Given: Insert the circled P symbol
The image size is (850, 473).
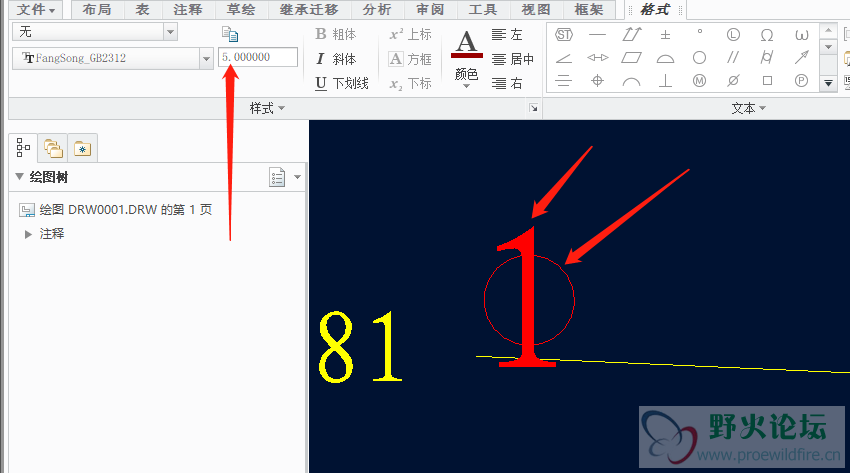Looking at the screenshot, I should click(x=801, y=81).
